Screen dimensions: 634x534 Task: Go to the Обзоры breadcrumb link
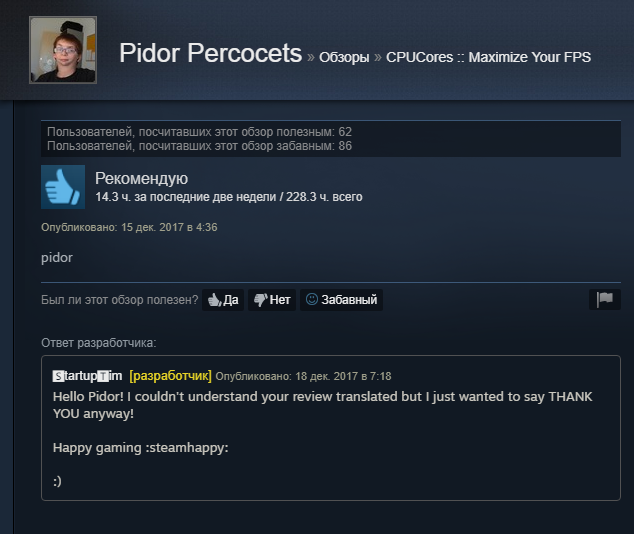pos(344,57)
